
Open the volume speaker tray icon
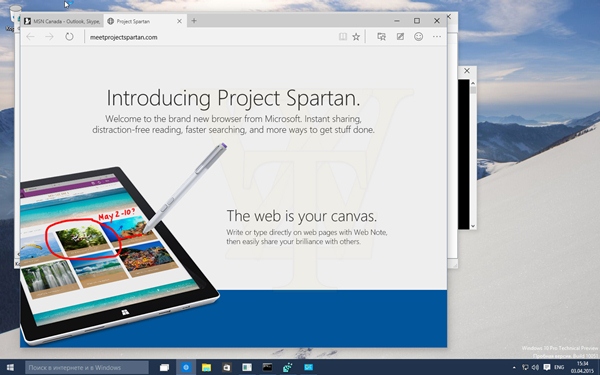click(x=536, y=367)
